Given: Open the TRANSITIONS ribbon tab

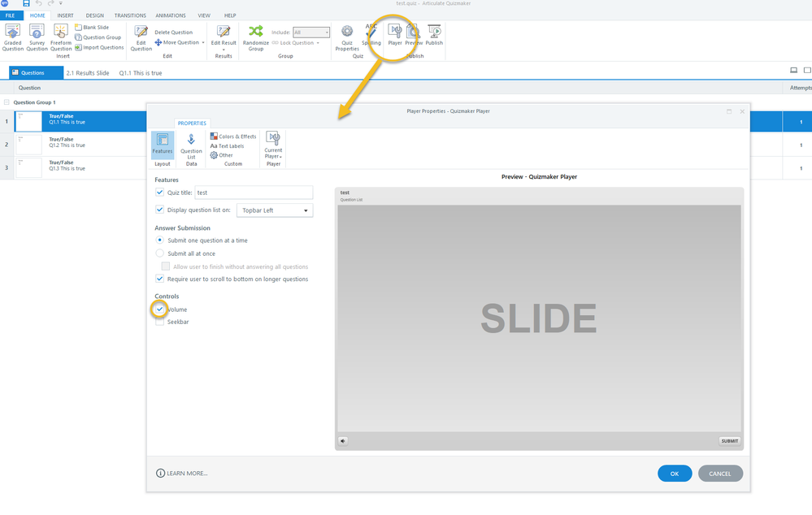Looking at the screenshot, I should click(x=130, y=15).
